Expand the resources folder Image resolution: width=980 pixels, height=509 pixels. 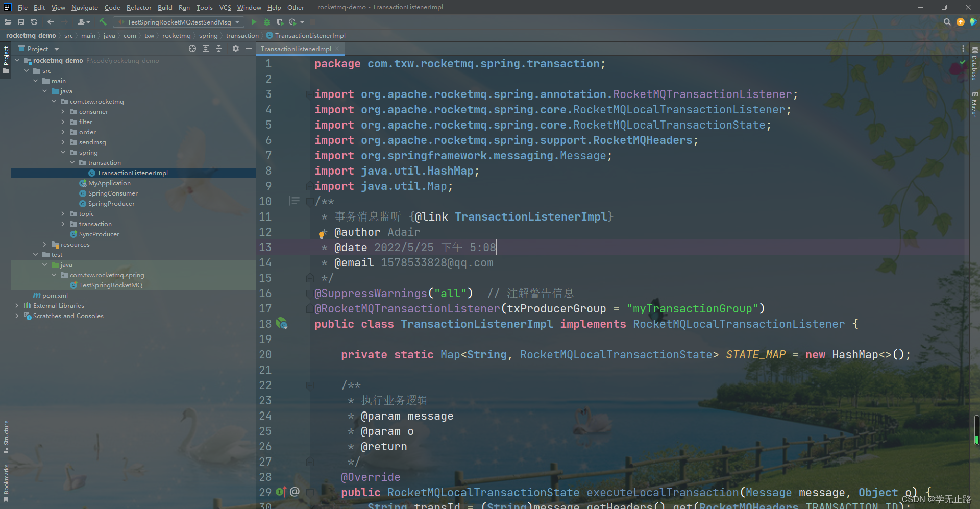point(45,244)
